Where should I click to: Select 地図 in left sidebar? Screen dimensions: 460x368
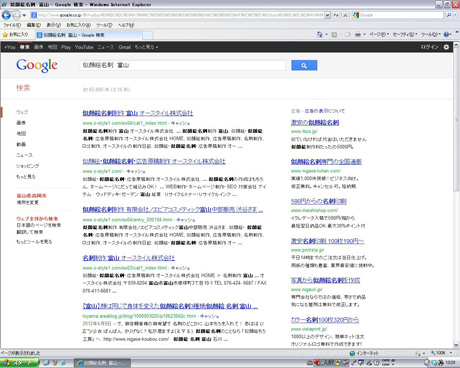[21, 133]
